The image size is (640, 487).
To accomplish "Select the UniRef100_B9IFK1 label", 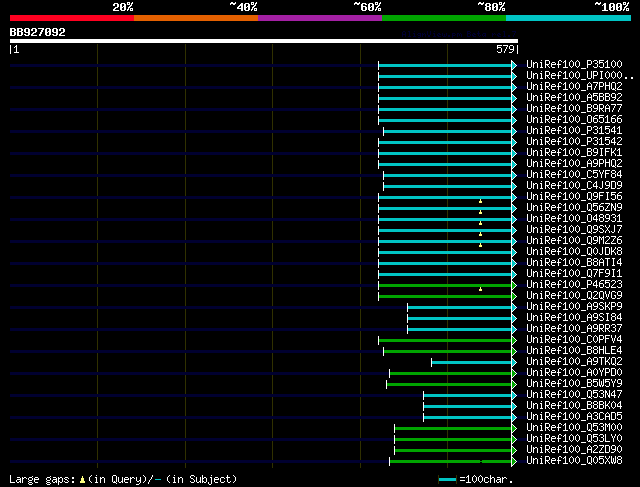I will [x=574, y=153].
